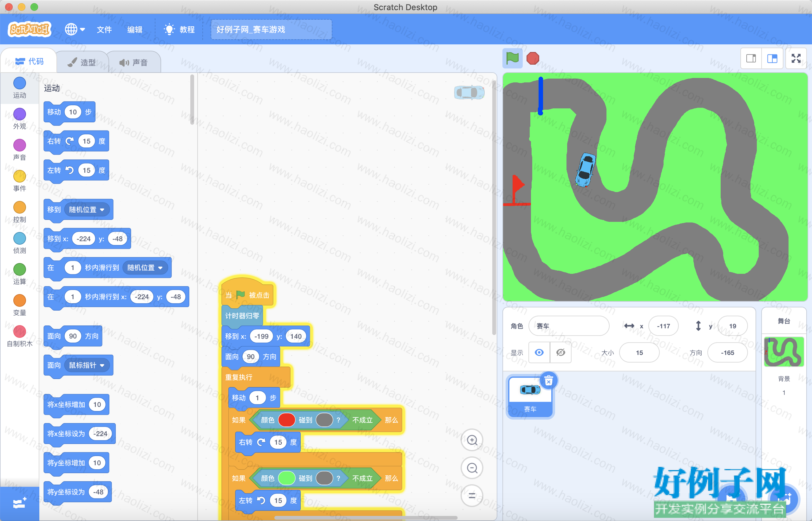Select the stage backdrop thumbnail

point(783,352)
